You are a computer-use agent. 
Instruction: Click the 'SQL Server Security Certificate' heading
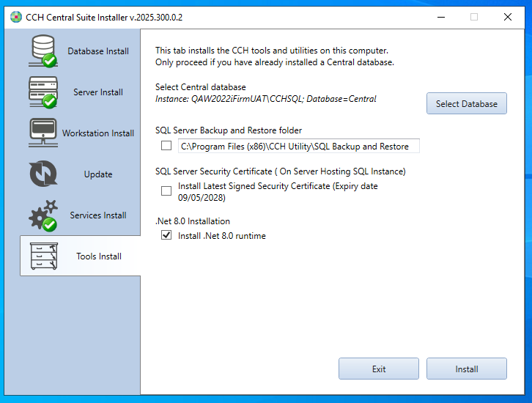(281, 171)
